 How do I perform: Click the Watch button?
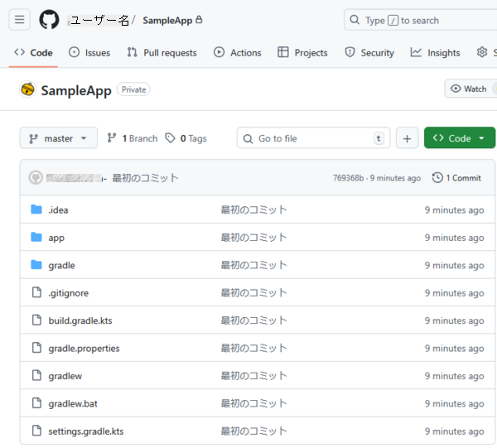[469, 89]
